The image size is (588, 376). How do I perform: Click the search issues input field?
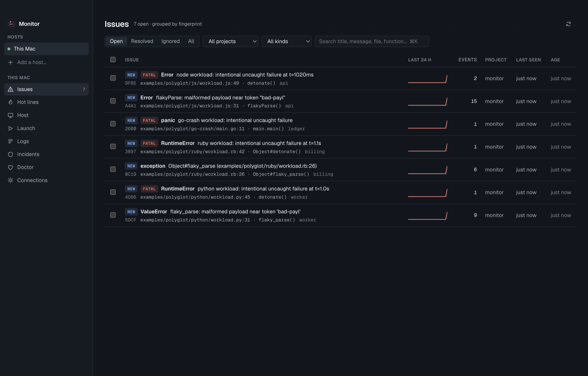(x=372, y=41)
